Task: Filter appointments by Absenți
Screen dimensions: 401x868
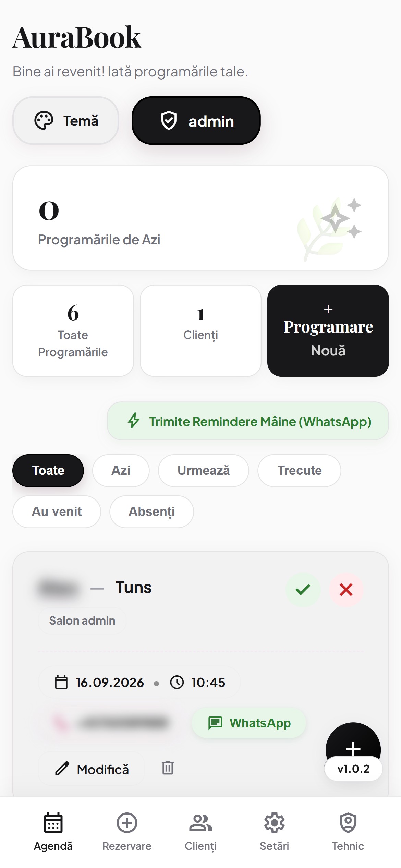Action: [152, 511]
